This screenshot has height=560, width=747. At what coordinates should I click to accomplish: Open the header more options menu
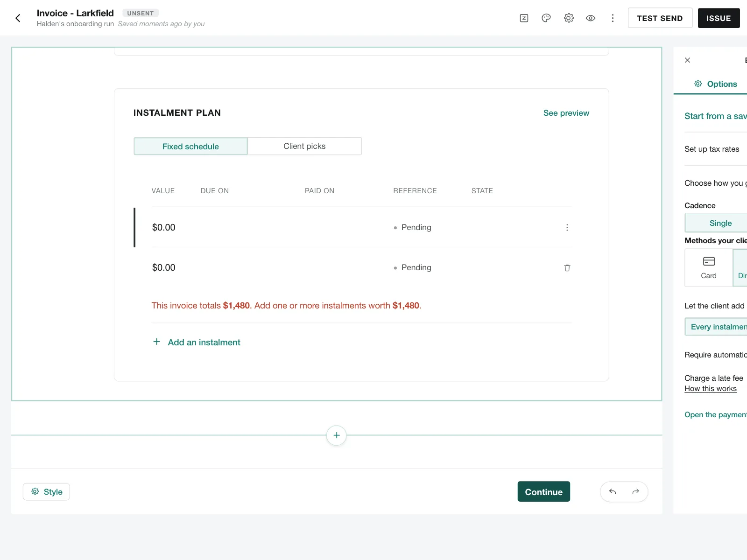[613, 18]
